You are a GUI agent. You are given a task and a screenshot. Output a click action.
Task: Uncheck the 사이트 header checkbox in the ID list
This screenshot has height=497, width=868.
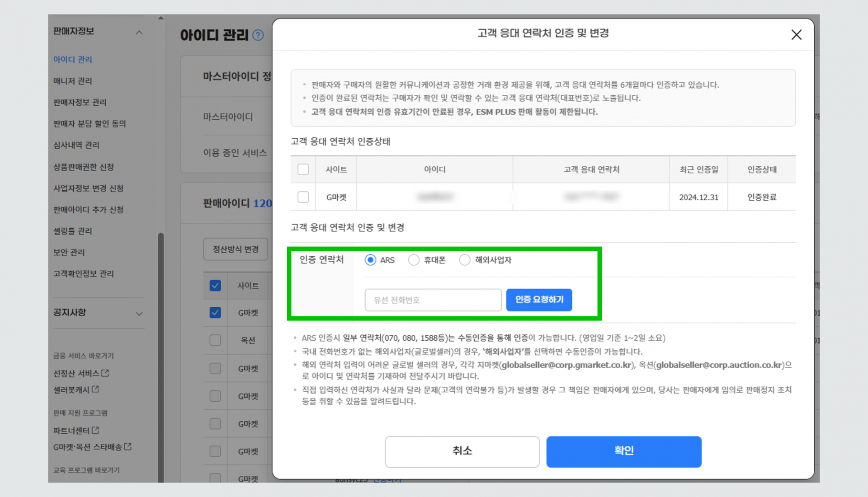point(215,286)
